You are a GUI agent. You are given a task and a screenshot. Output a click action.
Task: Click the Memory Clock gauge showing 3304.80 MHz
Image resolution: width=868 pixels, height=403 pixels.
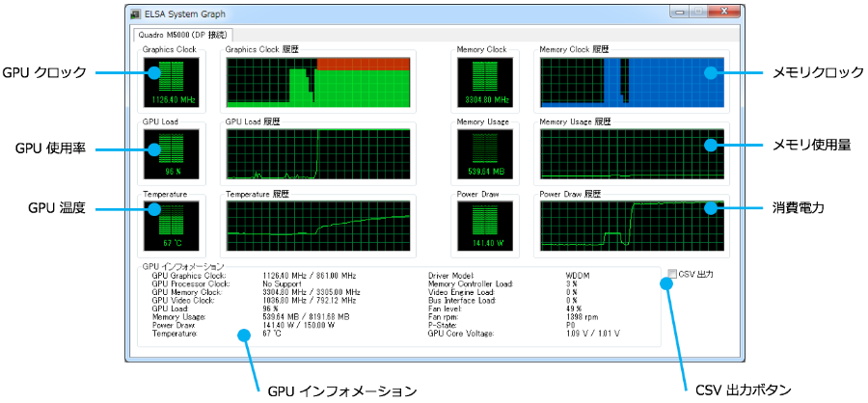(x=485, y=82)
